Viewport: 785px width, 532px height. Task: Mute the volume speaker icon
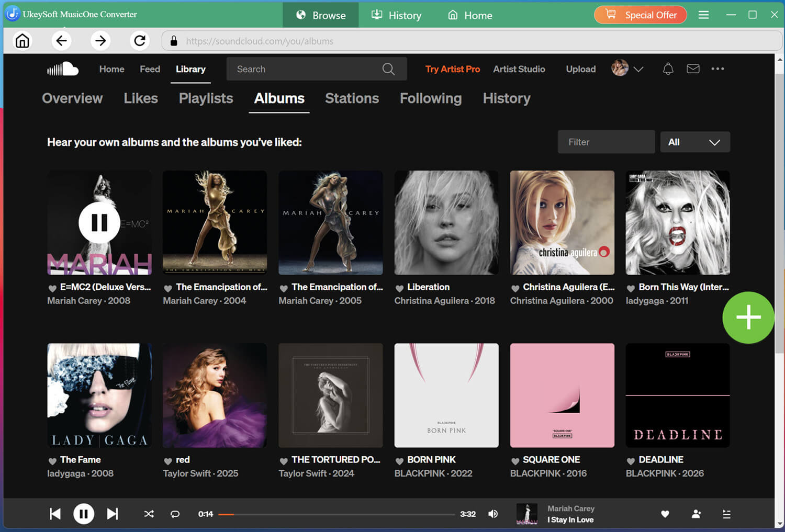coord(493,514)
